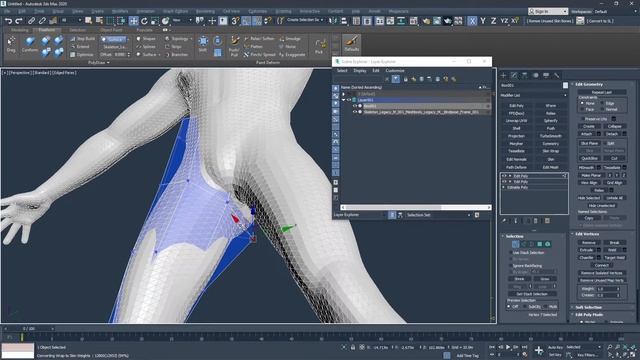The image size is (640, 360).
Task: Select Vertex sub-object level icon
Action: point(516,244)
